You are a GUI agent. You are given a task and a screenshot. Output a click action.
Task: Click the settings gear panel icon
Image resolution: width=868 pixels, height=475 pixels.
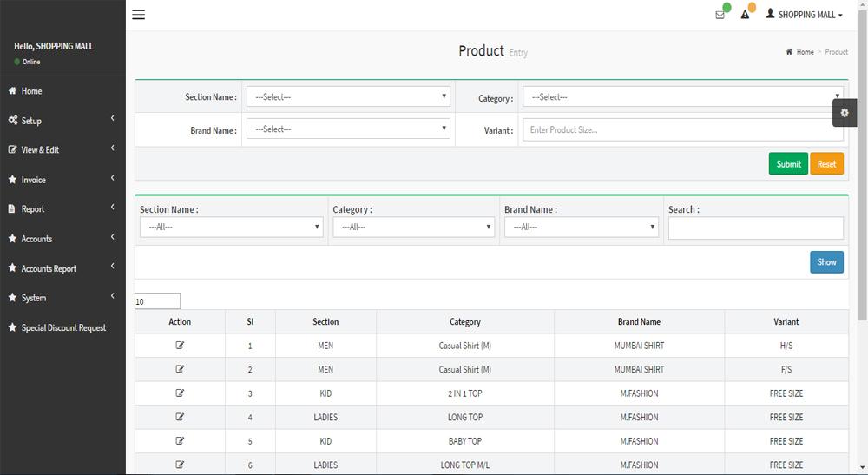(x=845, y=113)
